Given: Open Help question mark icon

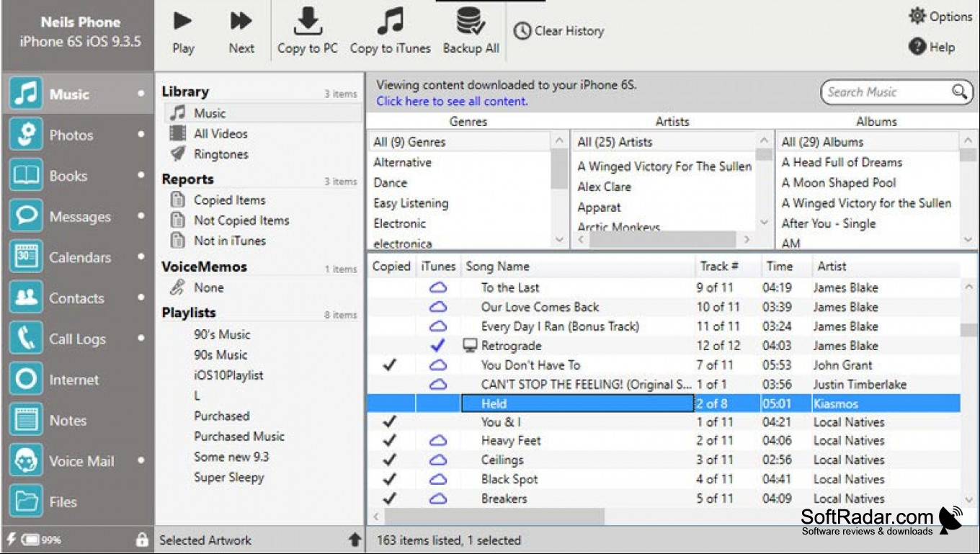Looking at the screenshot, I should tap(917, 47).
